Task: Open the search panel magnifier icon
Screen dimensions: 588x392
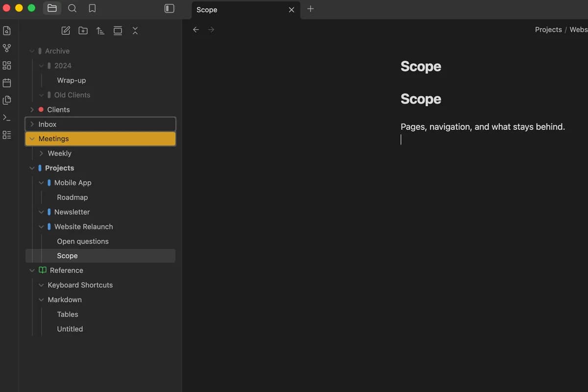Action: pos(72,8)
